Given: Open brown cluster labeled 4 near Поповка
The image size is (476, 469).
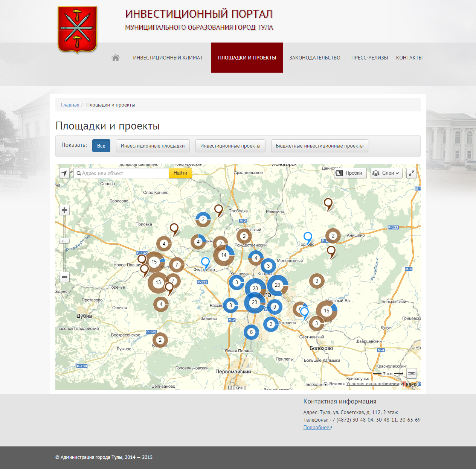Looking at the screenshot, I should click(x=164, y=244).
